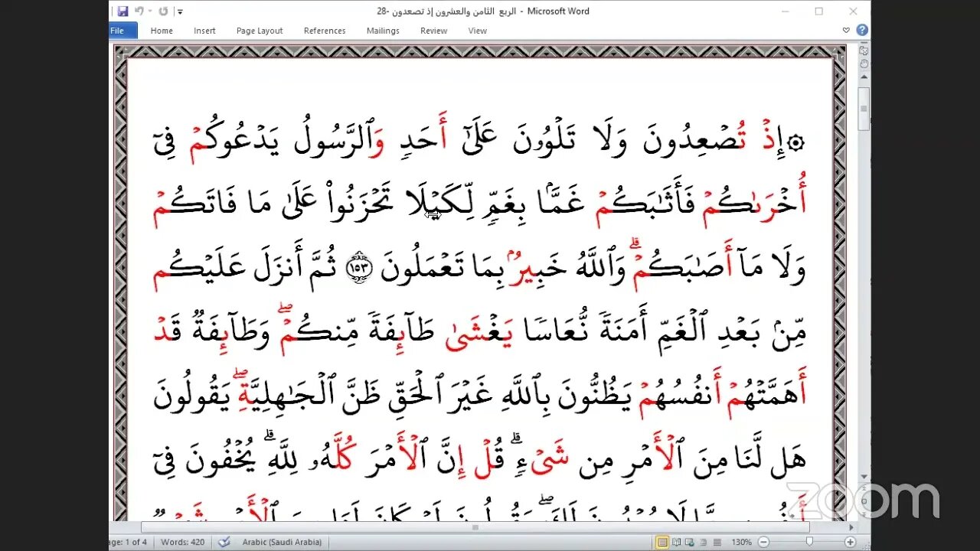This screenshot has width=980, height=551.
Task: Open the undo history dropdown arrow
Action: pos(149,11)
